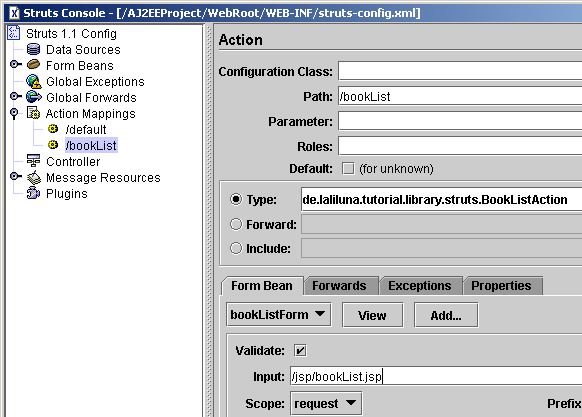The image size is (582, 417).
Task: Click the Data Sources database icon
Action: (33, 49)
